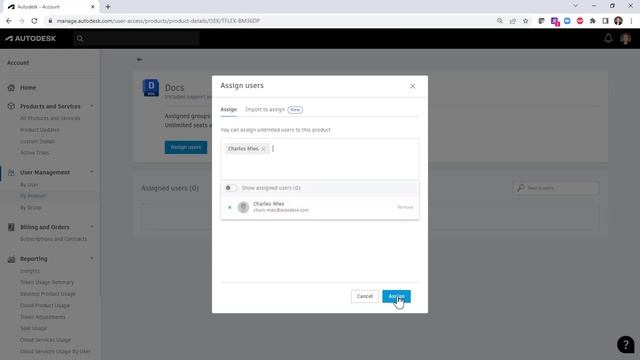Viewport: 640px width, 360px height.
Task: Click the Billing and Orders icon
Action: pyautogui.click(x=11, y=227)
